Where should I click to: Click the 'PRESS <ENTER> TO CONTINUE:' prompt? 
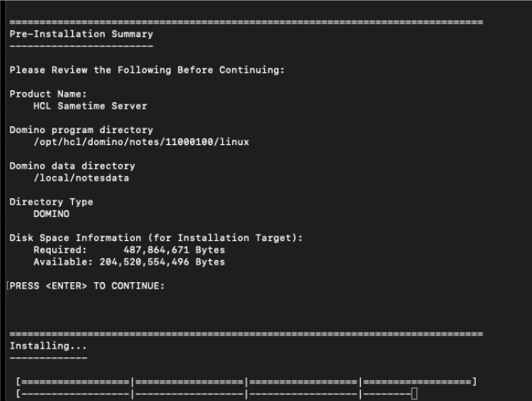pos(86,286)
